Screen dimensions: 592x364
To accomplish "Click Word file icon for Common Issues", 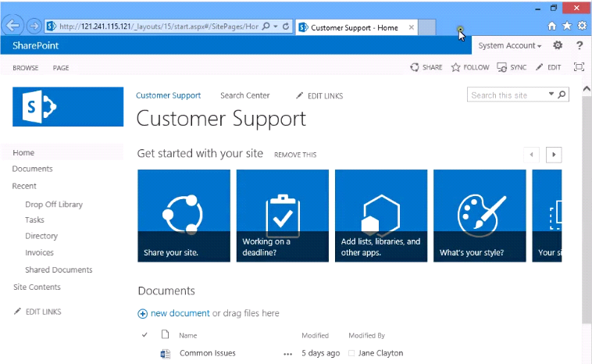I will [x=165, y=353].
